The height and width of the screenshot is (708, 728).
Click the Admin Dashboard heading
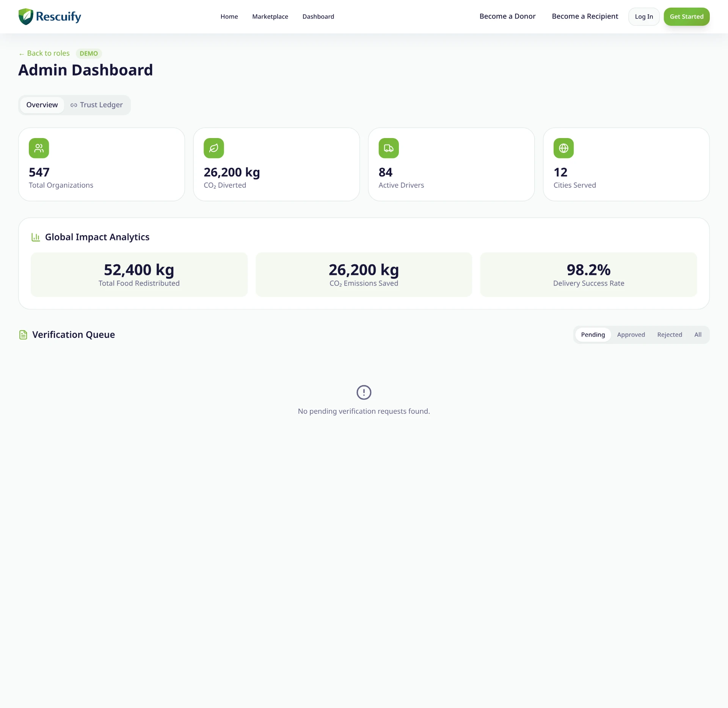click(86, 70)
